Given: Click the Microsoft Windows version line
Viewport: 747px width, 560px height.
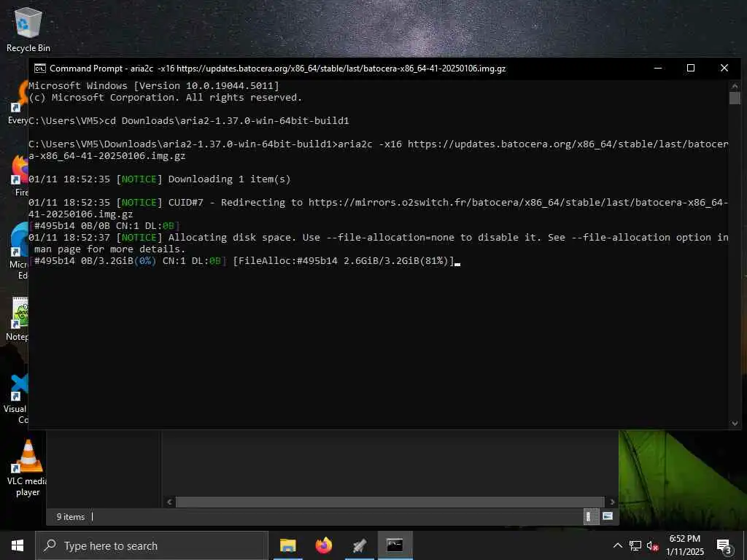Looking at the screenshot, I should 154,86.
